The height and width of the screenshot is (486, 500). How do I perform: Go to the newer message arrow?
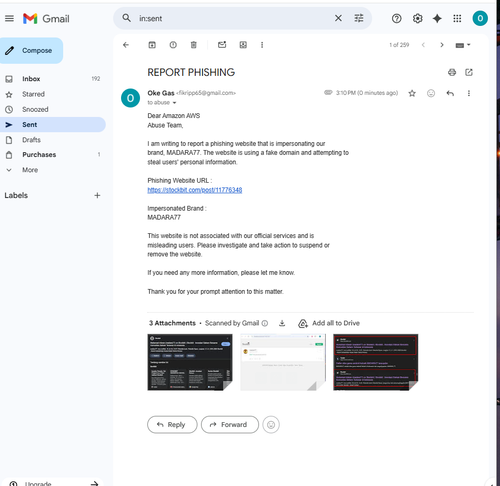pos(423,45)
